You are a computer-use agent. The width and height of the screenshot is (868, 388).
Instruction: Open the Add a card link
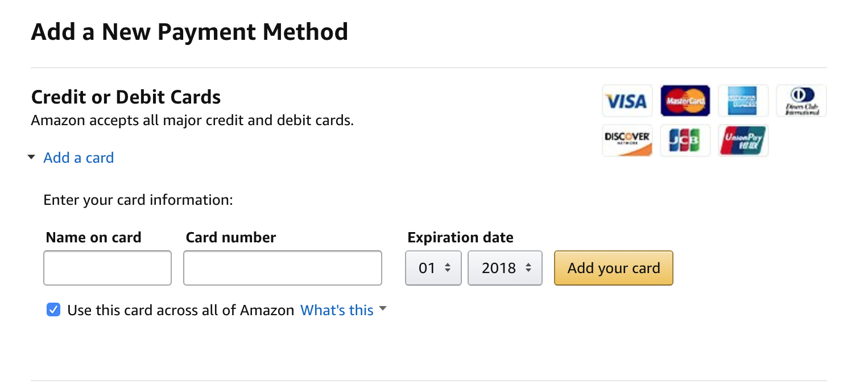(78, 158)
